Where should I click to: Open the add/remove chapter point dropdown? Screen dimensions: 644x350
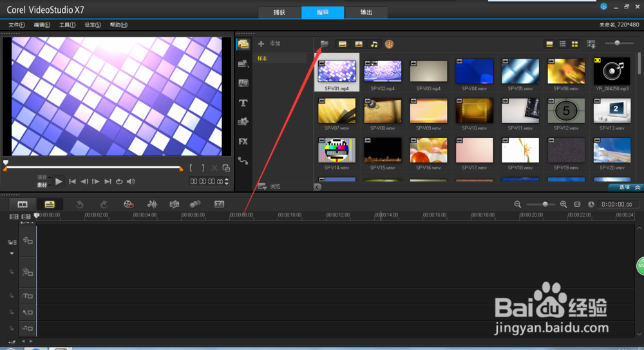[x=27, y=222]
